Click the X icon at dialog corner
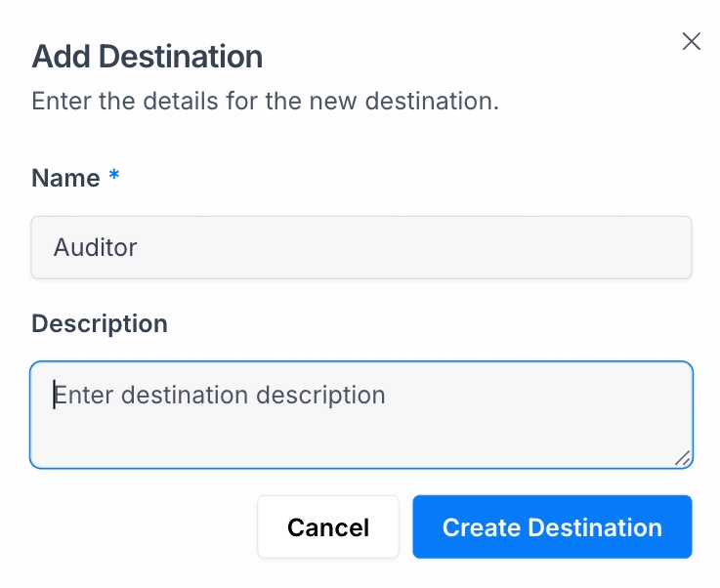720x588 pixels. 691,41
